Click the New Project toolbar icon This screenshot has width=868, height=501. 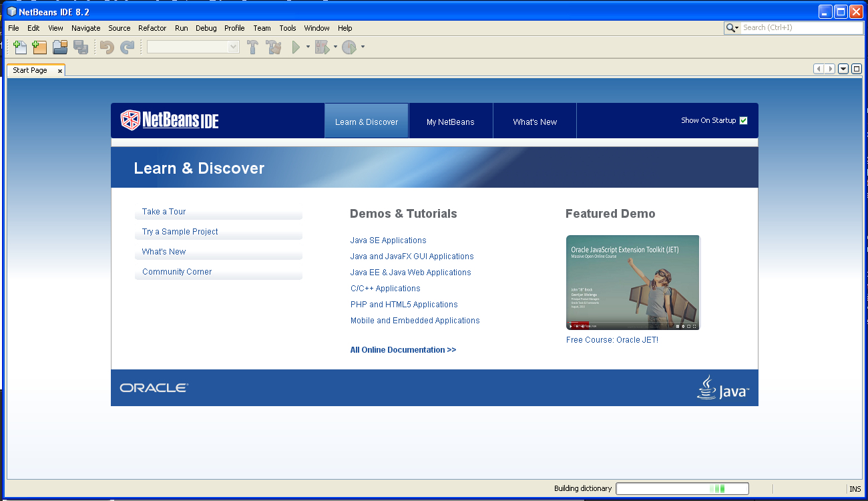click(39, 47)
